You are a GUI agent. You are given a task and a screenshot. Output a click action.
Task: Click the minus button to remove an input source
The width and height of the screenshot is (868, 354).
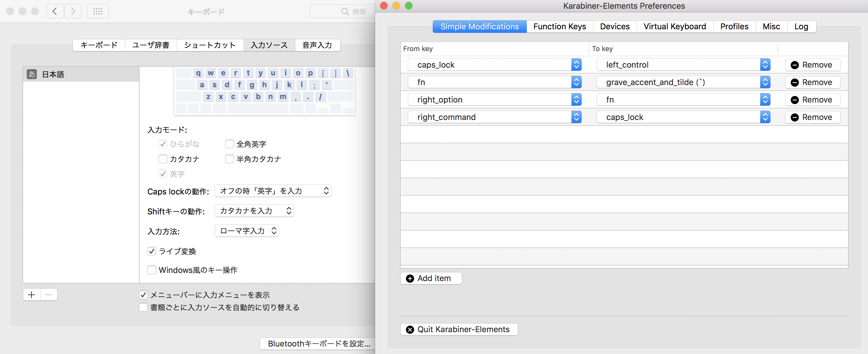point(49,295)
